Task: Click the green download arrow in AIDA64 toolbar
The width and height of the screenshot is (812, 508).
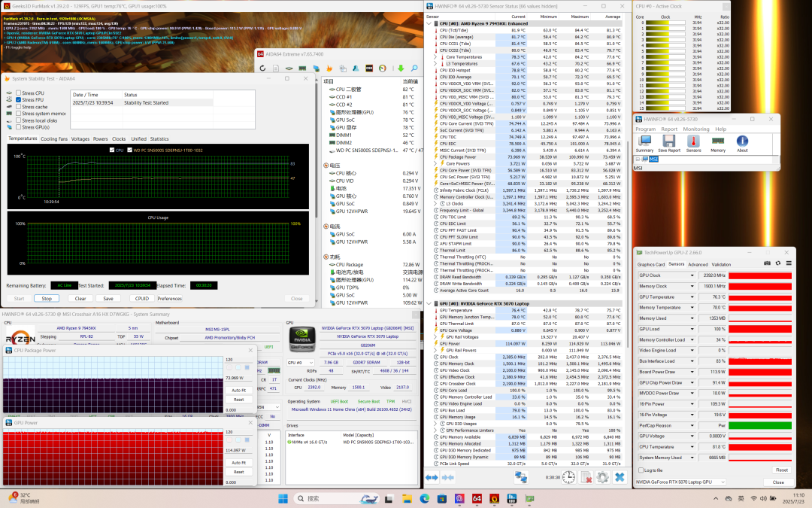Action: tap(401, 68)
